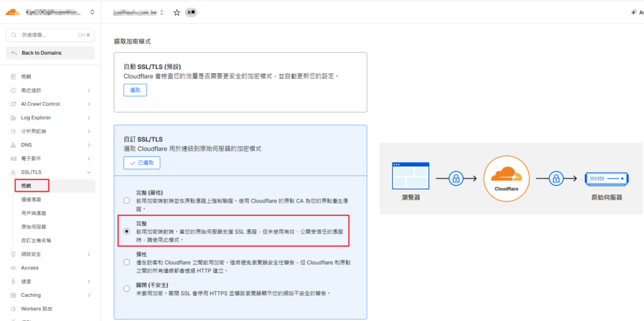644x321 pixels.
Task: Open the domain switcher dropdown arrows
Action: [x=162, y=13]
